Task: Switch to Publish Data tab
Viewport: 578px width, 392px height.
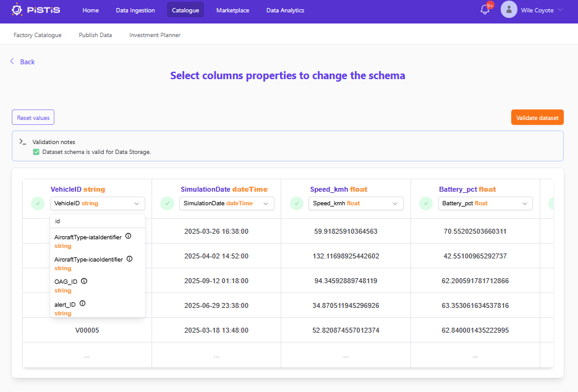Action: coord(95,35)
